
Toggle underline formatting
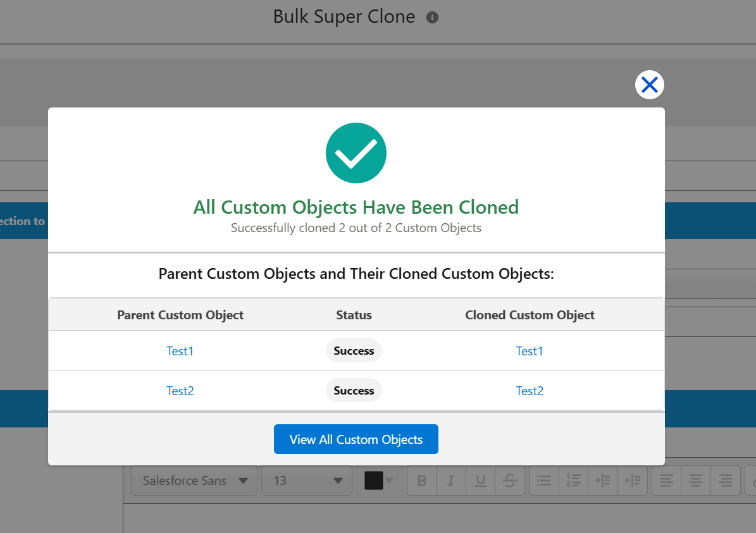pyautogui.click(x=480, y=481)
